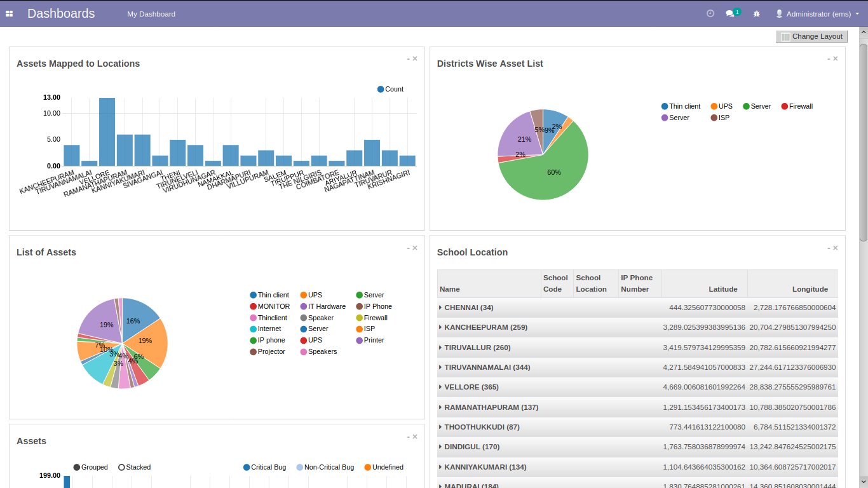Sort by the IP Phone Number column
The height and width of the screenshot is (488, 868).
click(639, 283)
